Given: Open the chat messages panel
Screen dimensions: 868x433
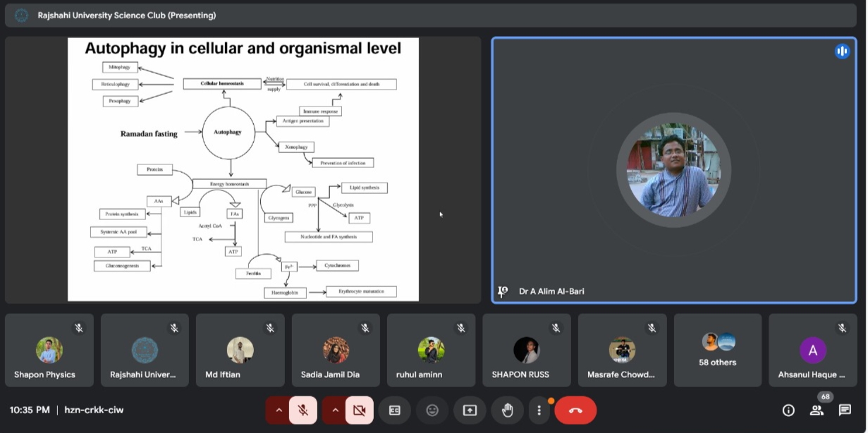Looking at the screenshot, I should [x=845, y=410].
